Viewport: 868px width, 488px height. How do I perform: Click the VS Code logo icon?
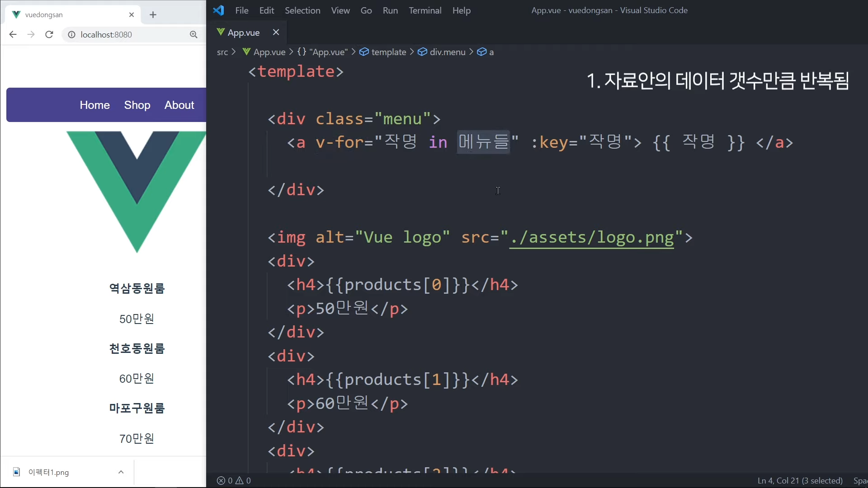click(219, 10)
